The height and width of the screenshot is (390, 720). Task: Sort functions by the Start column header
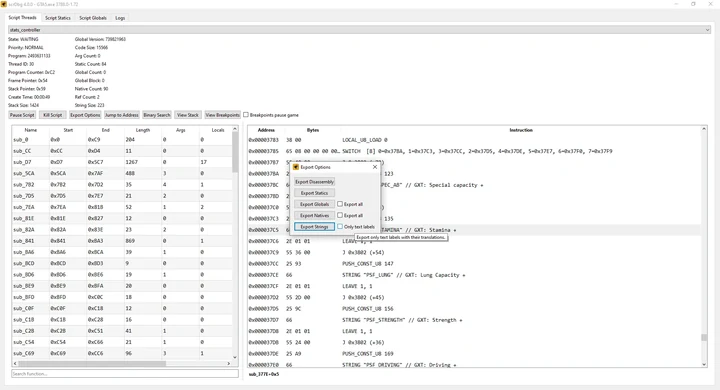click(x=68, y=130)
